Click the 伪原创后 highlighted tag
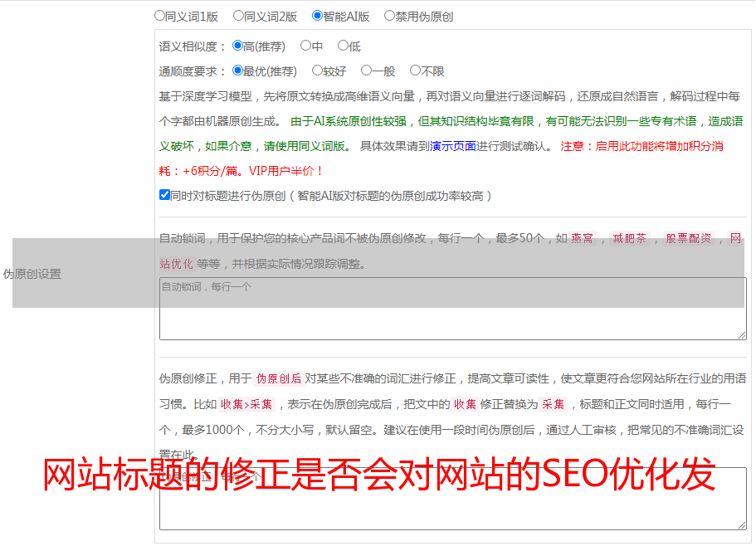756x546 pixels. pos(279,378)
